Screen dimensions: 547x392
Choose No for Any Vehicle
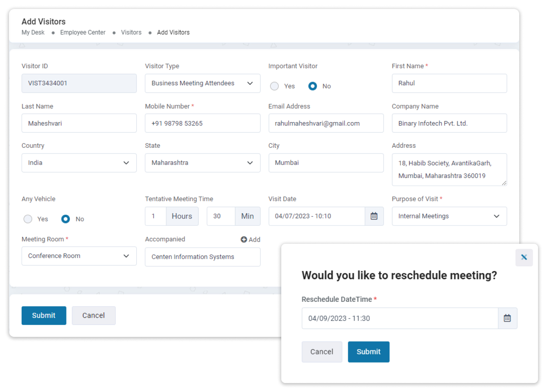tap(66, 219)
